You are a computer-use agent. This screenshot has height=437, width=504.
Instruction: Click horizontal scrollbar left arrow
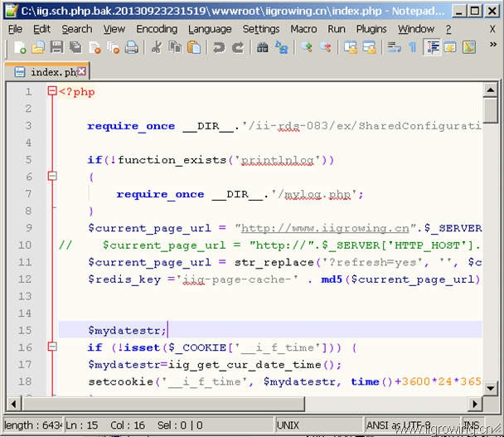(x=13, y=404)
